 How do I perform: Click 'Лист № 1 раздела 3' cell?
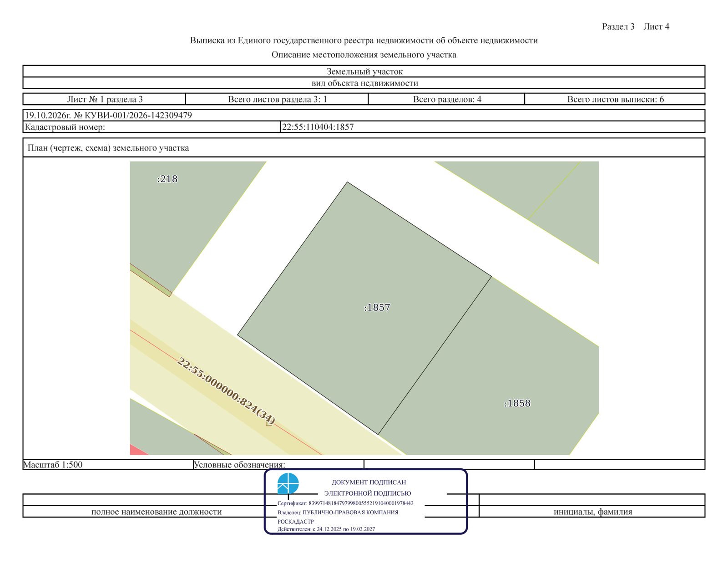click(105, 99)
